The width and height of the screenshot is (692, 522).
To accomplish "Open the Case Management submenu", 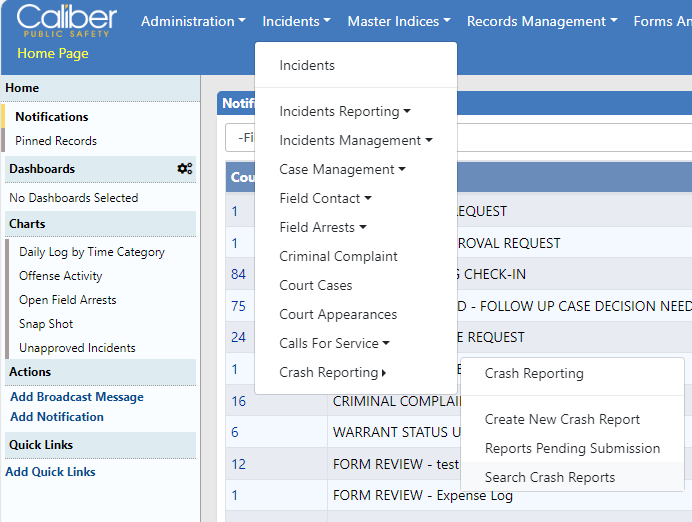I will tap(342, 169).
